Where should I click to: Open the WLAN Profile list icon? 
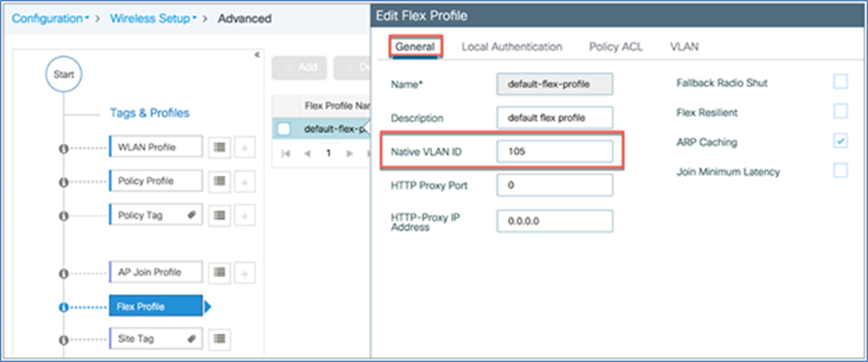click(219, 147)
